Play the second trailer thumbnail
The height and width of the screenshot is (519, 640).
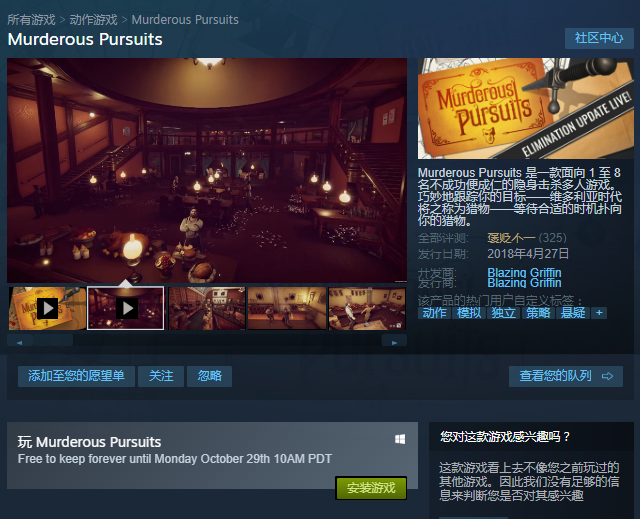[x=126, y=308]
